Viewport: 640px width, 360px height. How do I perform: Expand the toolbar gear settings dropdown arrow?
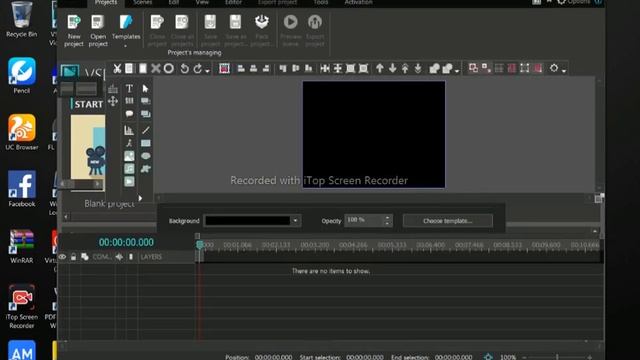pos(564,71)
